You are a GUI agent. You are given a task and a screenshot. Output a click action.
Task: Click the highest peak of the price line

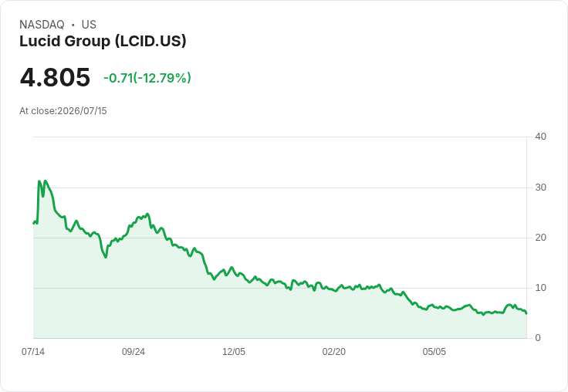click(x=45, y=181)
